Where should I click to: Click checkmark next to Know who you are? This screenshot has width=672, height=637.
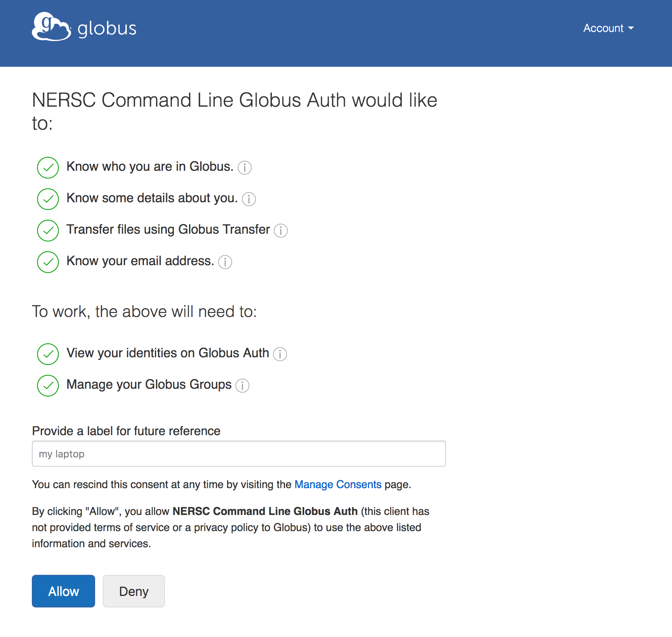[48, 168]
